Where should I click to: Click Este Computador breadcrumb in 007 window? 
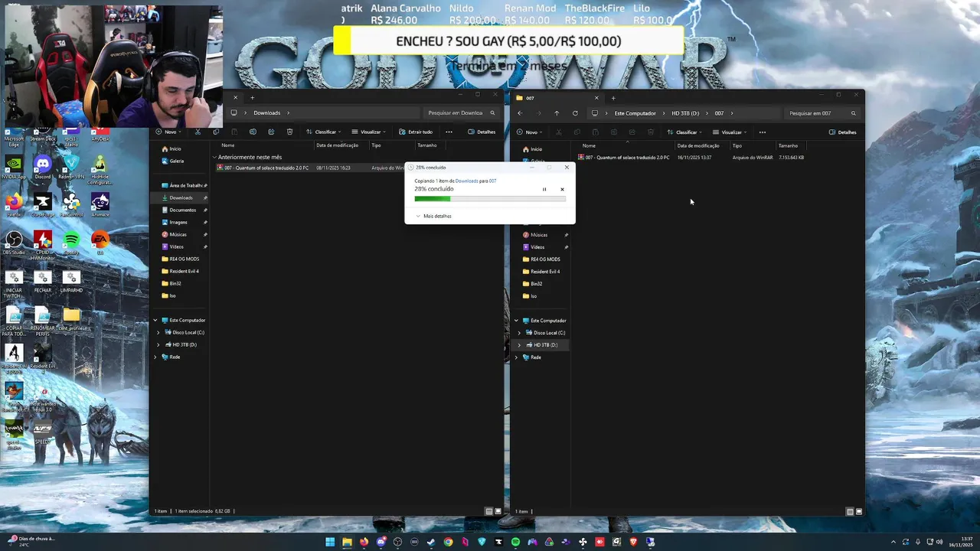[x=635, y=113]
